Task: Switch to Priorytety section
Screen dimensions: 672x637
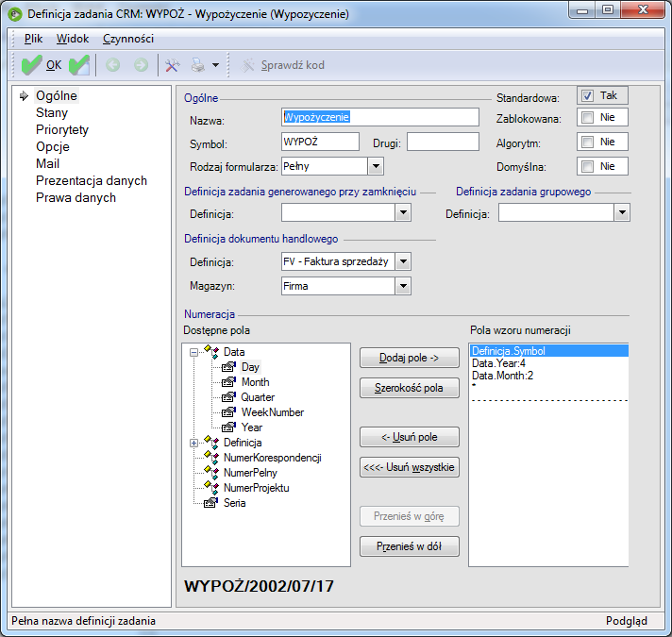Action: (62, 130)
